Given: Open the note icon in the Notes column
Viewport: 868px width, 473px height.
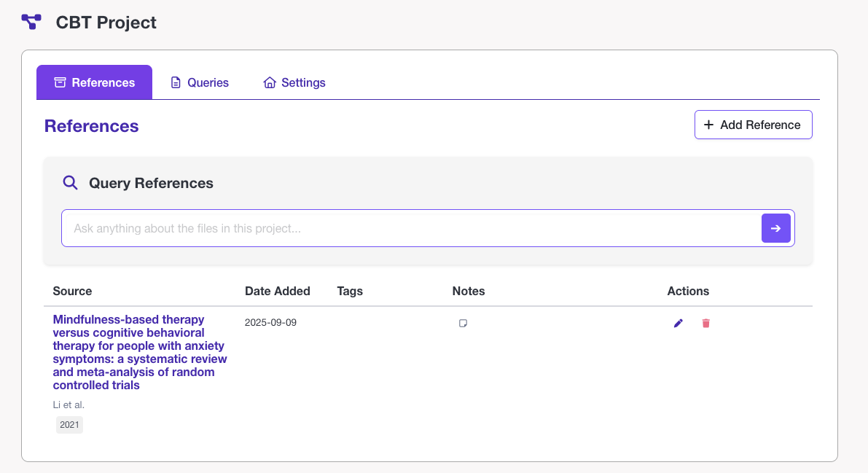Looking at the screenshot, I should coord(463,324).
